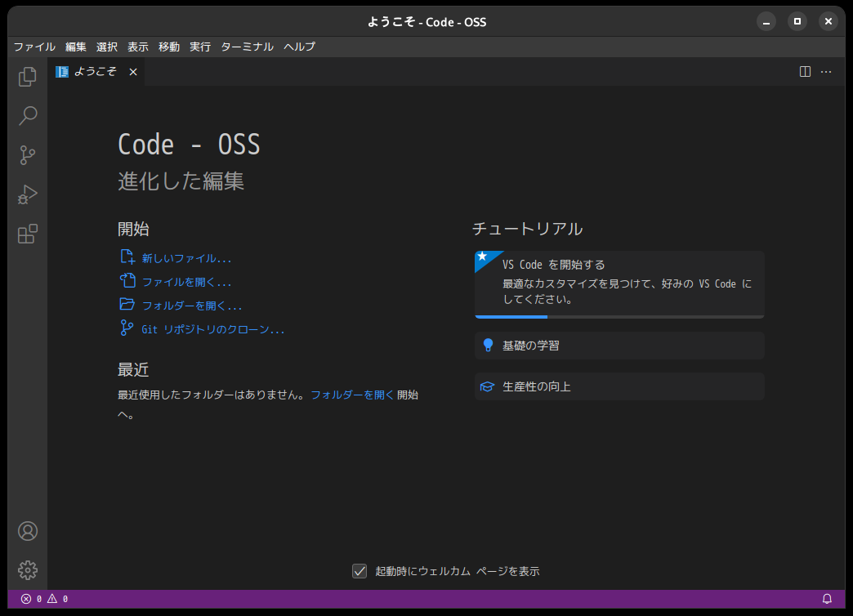The height and width of the screenshot is (616, 853).
Task: Click the lightbulb icon on 基礎の学習
Action: (488, 346)
